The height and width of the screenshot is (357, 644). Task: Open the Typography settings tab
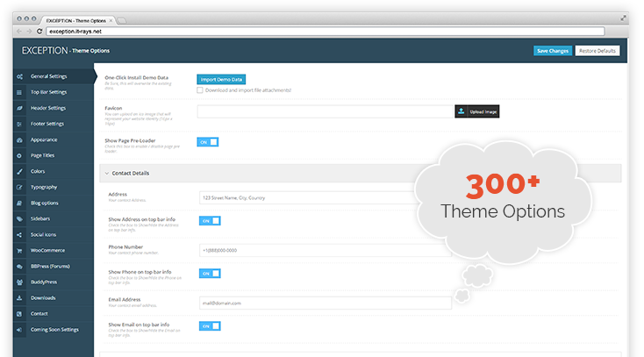tap(45, 187)
